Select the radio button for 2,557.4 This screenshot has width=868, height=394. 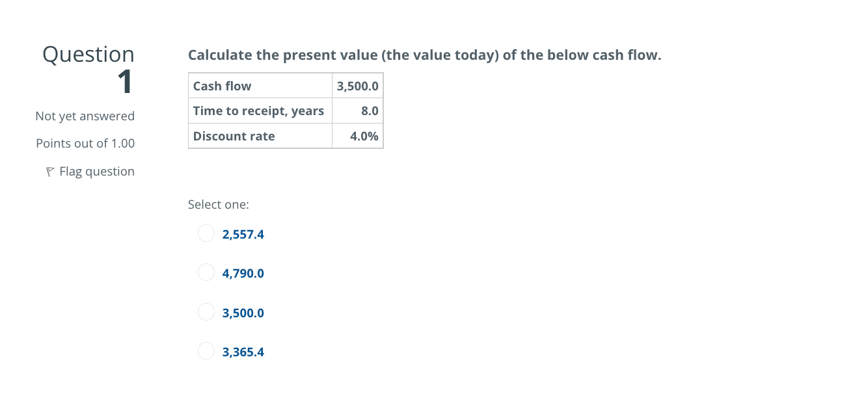[206, 233]
